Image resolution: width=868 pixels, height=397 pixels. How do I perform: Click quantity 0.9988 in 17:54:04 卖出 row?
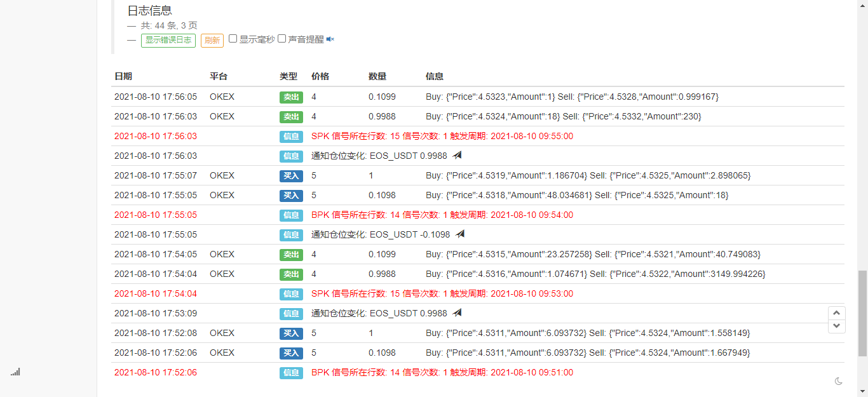coord(382,274)
